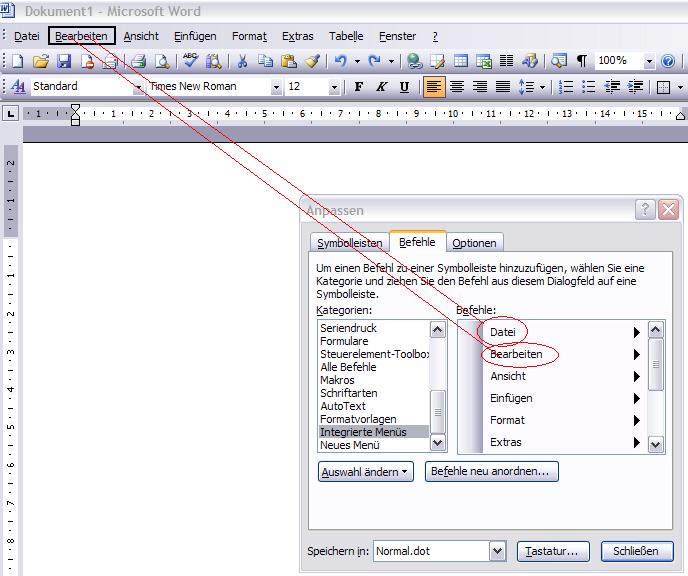
Task: Open a file with the Open folder icon
Action: click(41, 61)
